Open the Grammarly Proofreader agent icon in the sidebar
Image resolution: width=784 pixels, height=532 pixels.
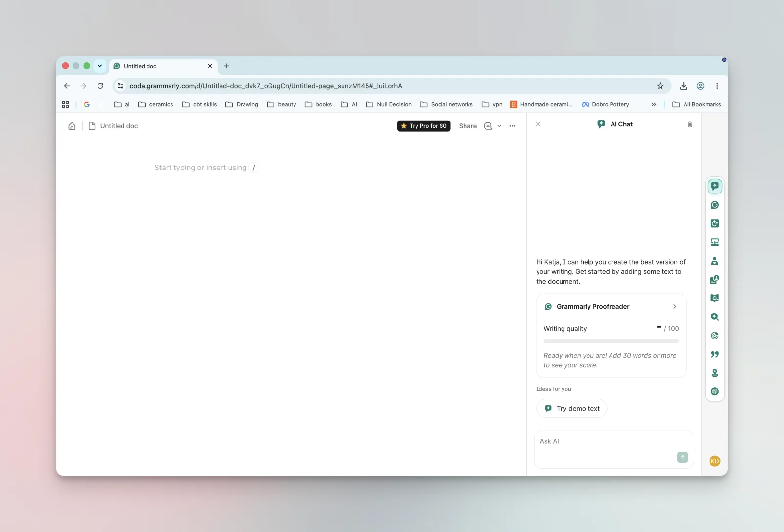coord(715,205)
